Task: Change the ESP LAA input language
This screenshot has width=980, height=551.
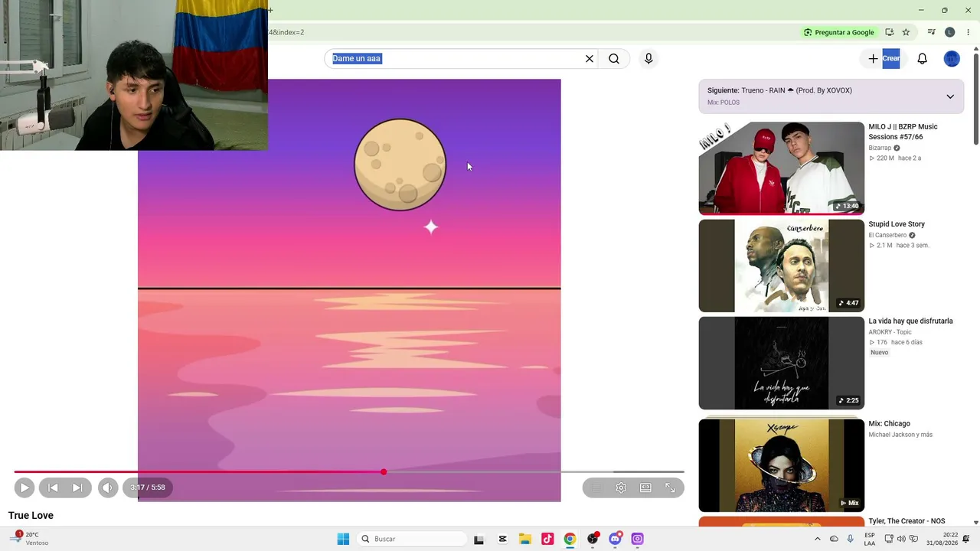Action: [870, 539]
